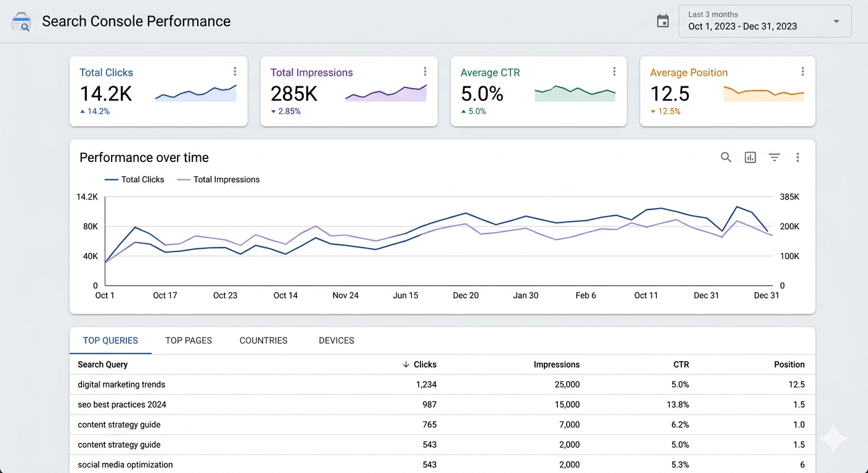Image resolution: width=868 pixels, height=473 pixels.
Task: Click the Position column header
Action: click(x=790, y=365)
